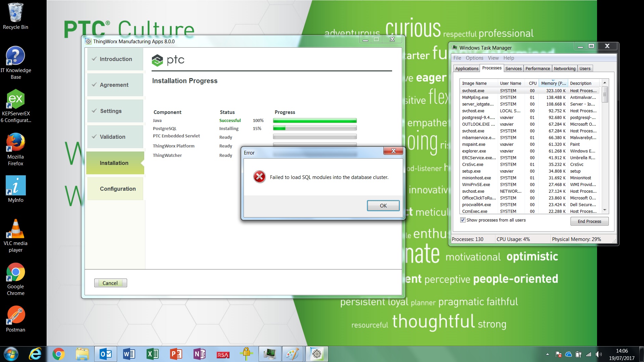Click process list scrollbar up arrow
The image size is (644, 362).
(605, 82)
